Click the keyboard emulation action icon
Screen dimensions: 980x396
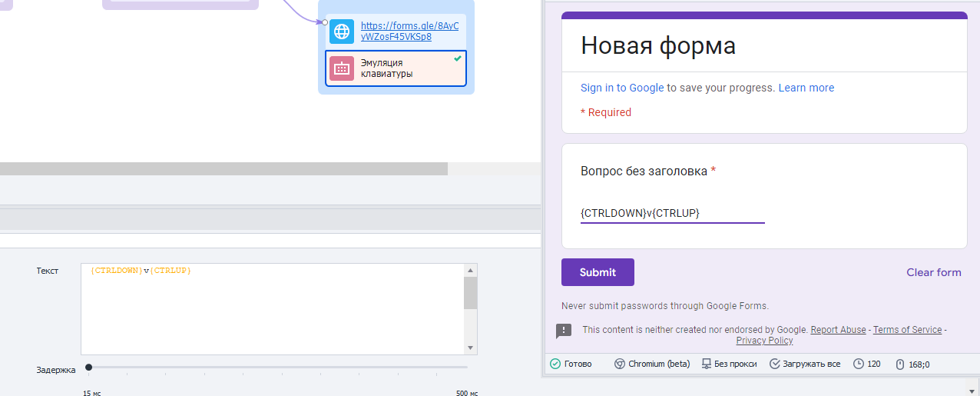tap(342, 68)
